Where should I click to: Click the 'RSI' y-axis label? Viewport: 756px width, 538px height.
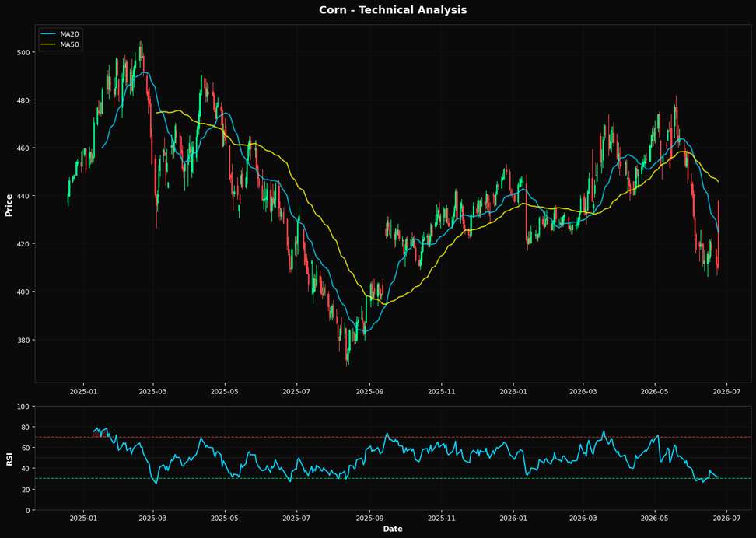pyautogui.click(x=9, y=459)
